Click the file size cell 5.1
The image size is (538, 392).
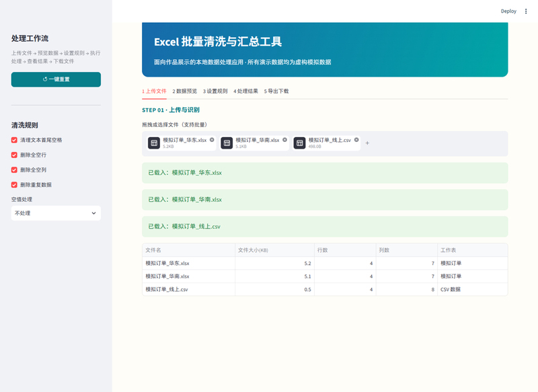[x=274, y=276]
